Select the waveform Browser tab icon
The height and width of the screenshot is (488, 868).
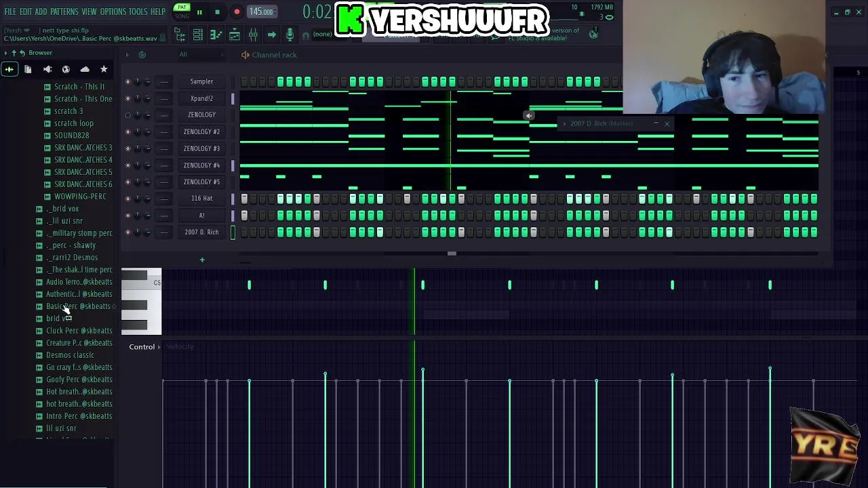pyautogui.click(x=9, y=69)
